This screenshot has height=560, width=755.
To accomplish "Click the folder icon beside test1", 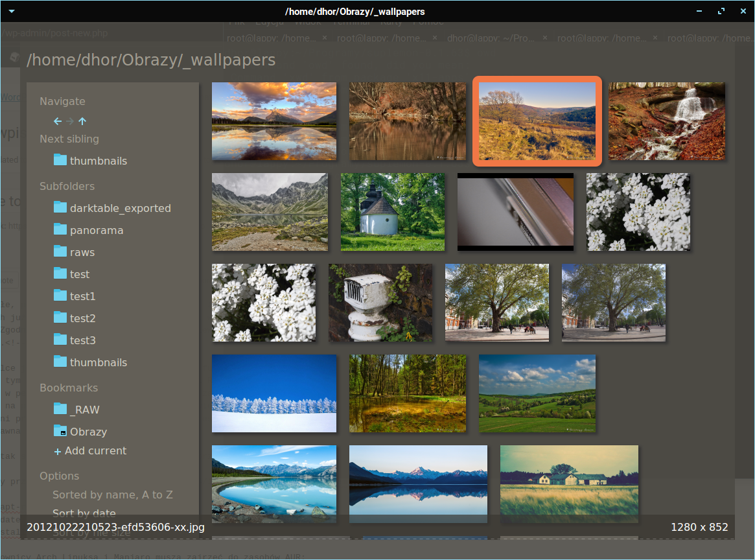I will click(60, 295).
